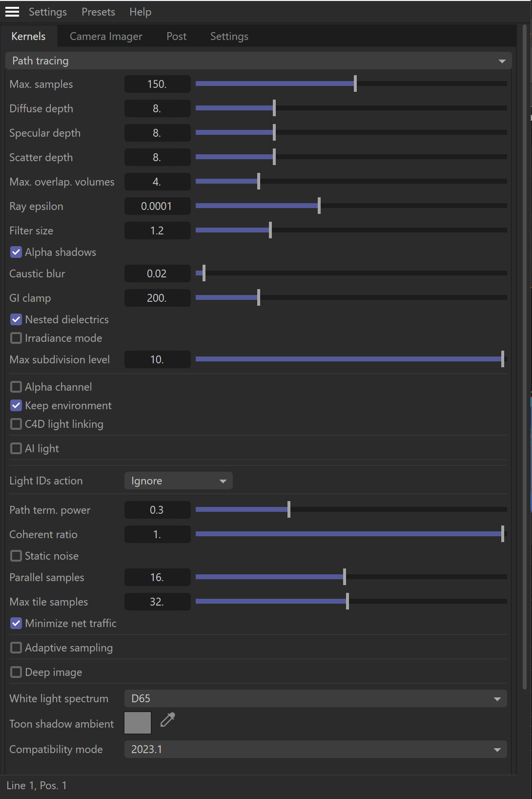Image resolution: width=532 pixels, height=799 pixels.
Task: Open the Help menu
Action: (x=140, y=12)
